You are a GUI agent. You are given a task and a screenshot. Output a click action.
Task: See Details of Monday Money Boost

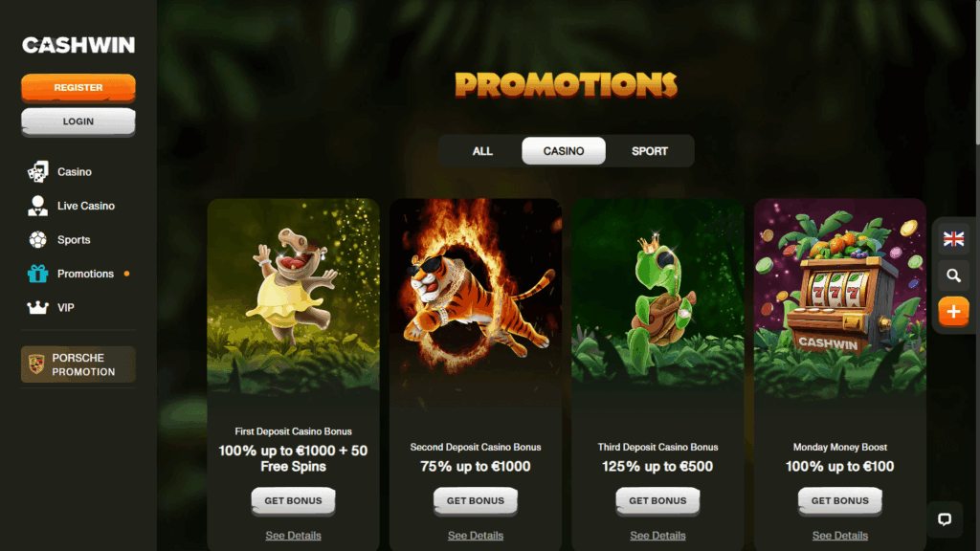coord(840,536)
